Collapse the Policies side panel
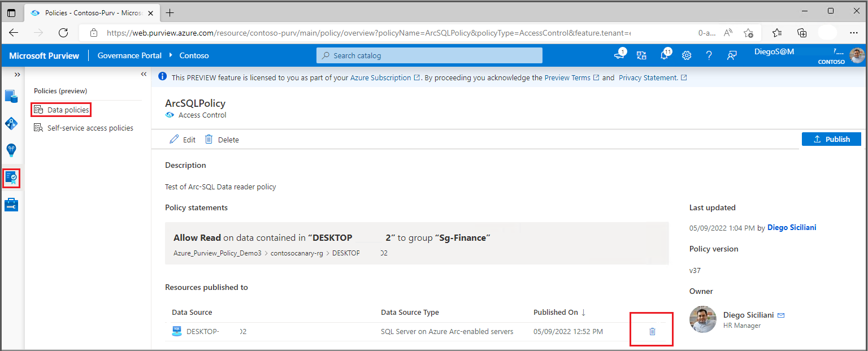This screenshot has height=351, width=868. click(144, 74)
